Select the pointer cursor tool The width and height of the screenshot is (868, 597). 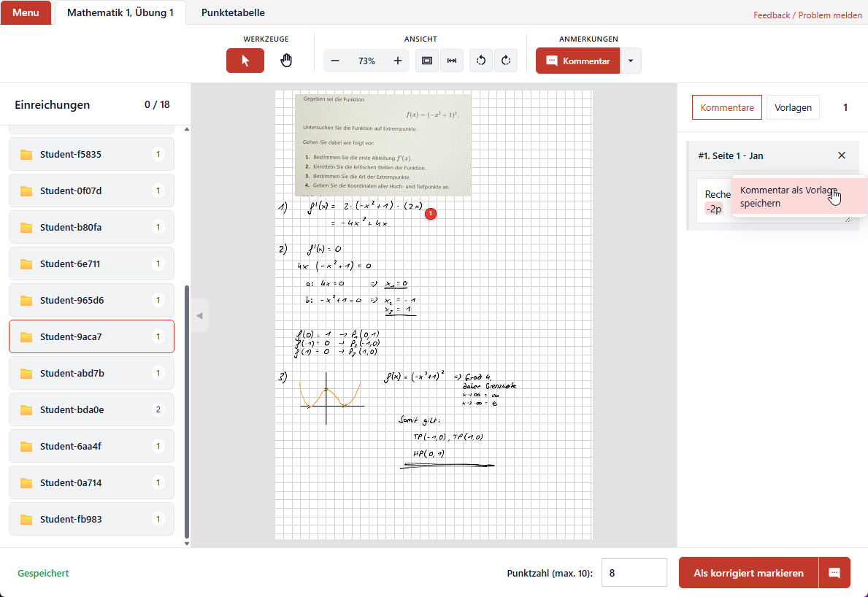245,61
